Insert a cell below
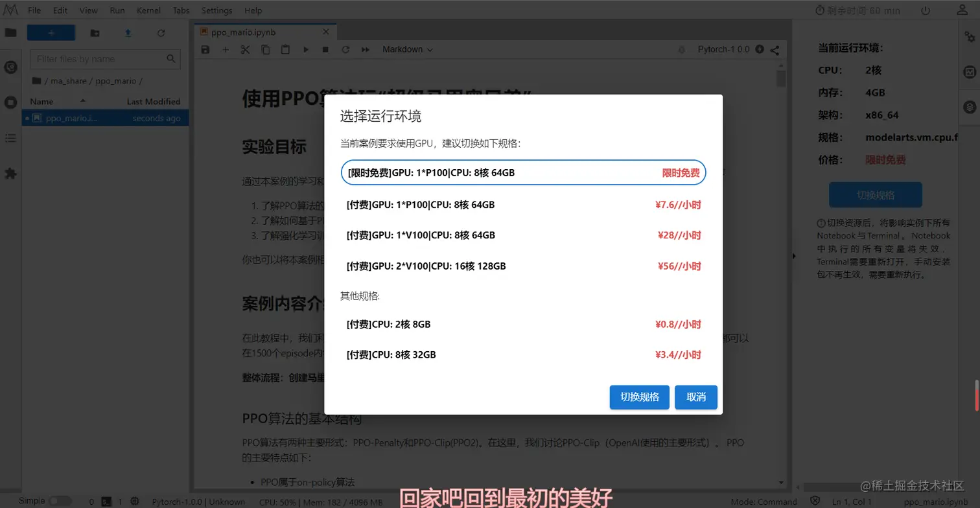 tap(226, 49)
